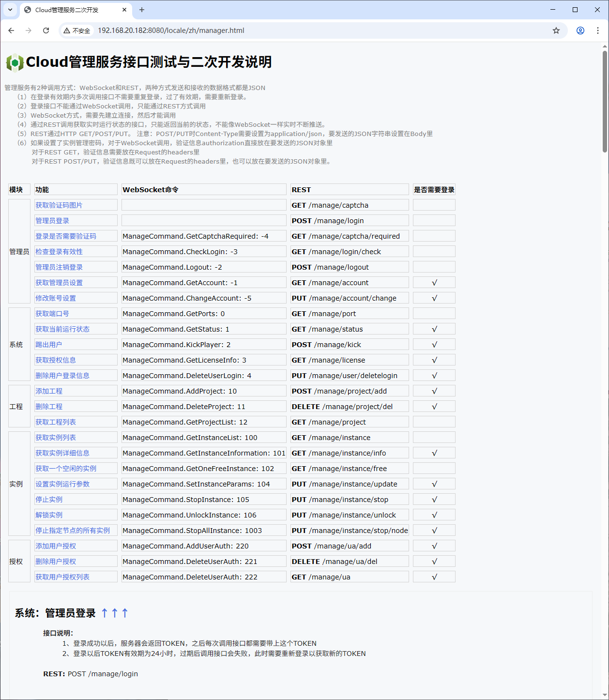Open the 停止实例 link
Image resolution: width=609 pixels, height=700 pixels.
click(49, 500)
